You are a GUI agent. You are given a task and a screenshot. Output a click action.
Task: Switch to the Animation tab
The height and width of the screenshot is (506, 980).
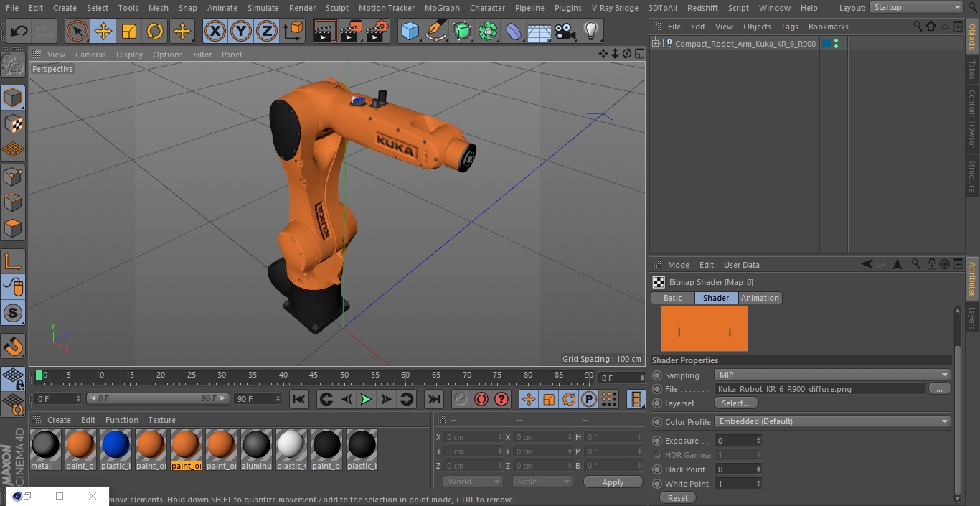pyautogui.click(x=760, y=298)
